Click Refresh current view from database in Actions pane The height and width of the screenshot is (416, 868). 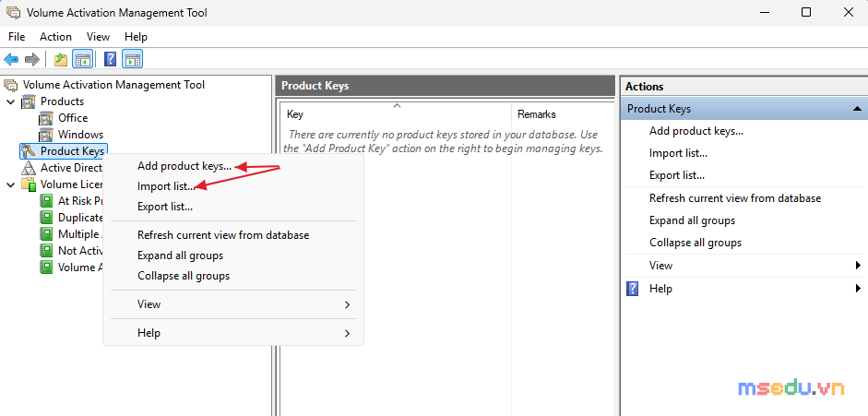[x=735, y=198]
